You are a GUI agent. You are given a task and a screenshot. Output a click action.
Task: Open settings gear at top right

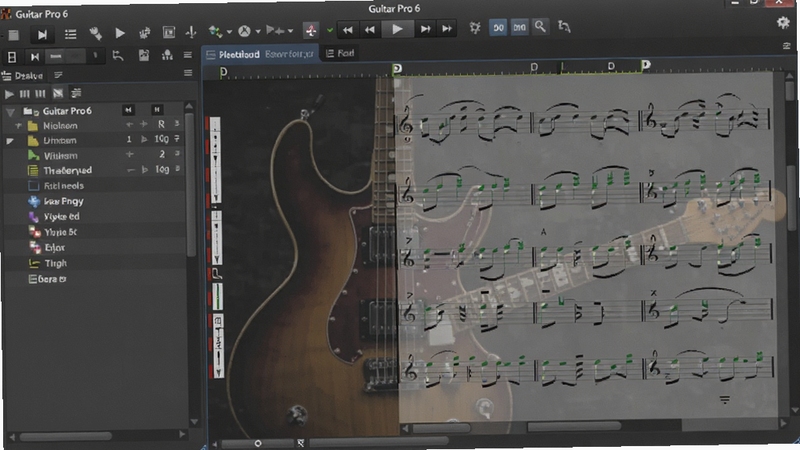click(783, 22)
